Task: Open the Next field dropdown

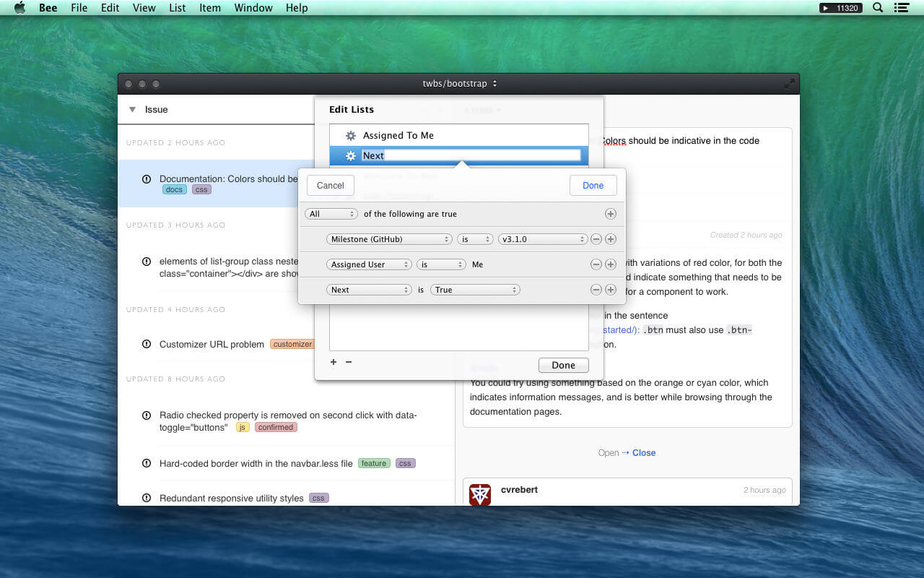Action: coord(369,290)
